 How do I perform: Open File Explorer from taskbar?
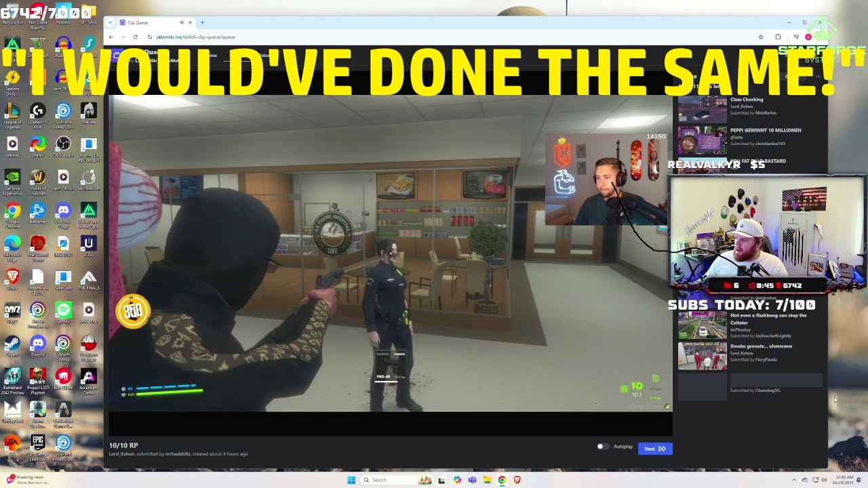point(487,480)
